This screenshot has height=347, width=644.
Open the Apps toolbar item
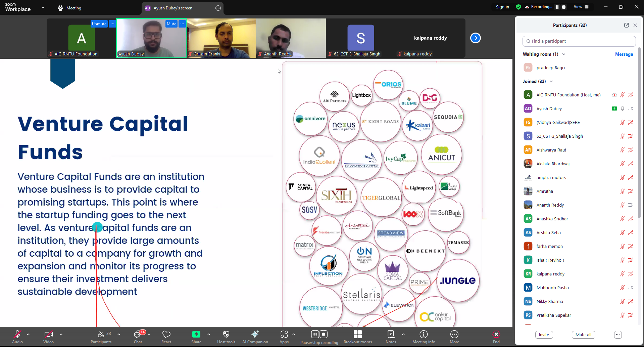tap(284, 337)
